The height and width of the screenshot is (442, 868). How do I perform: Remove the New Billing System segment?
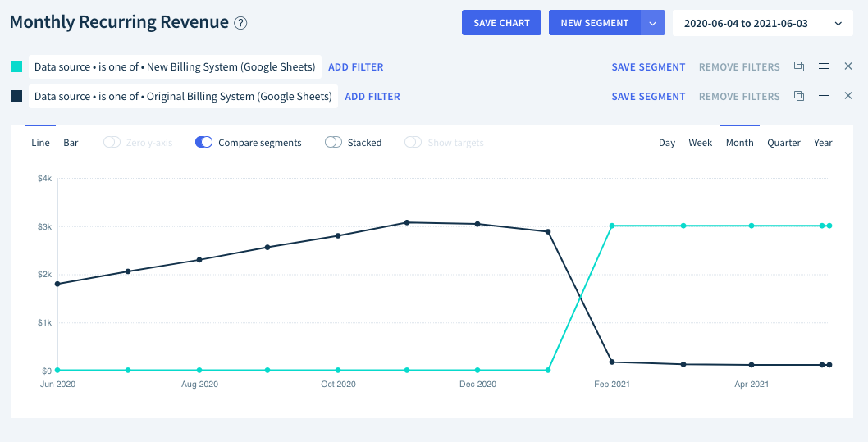pos(848,66)
